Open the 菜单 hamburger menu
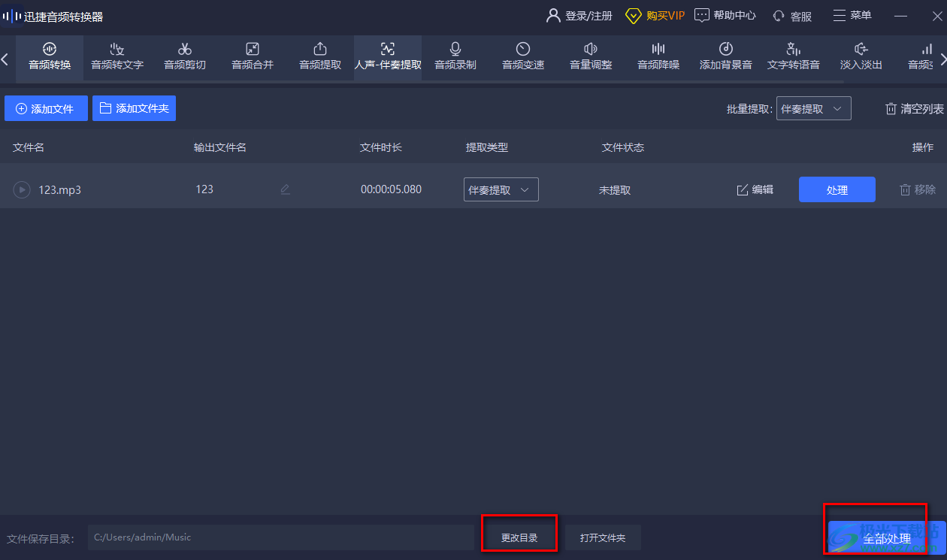The width and height of the screenshot is (947, 560). point(852,16)
